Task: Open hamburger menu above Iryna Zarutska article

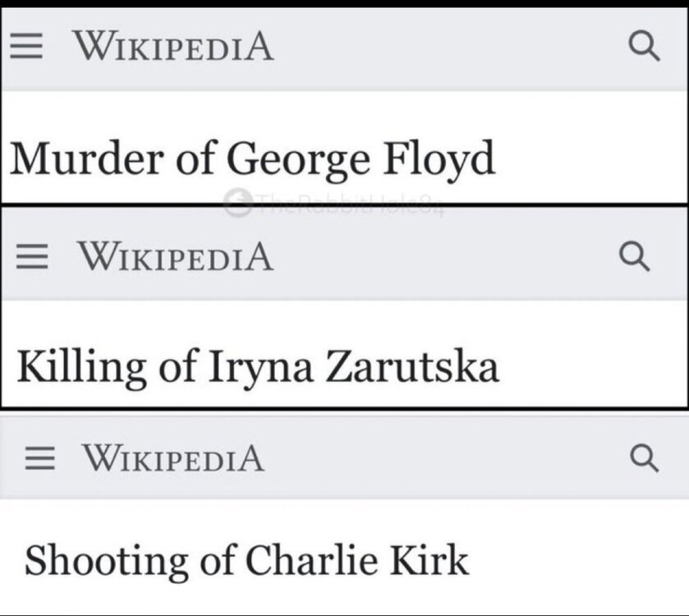Action: click(32, 256)
